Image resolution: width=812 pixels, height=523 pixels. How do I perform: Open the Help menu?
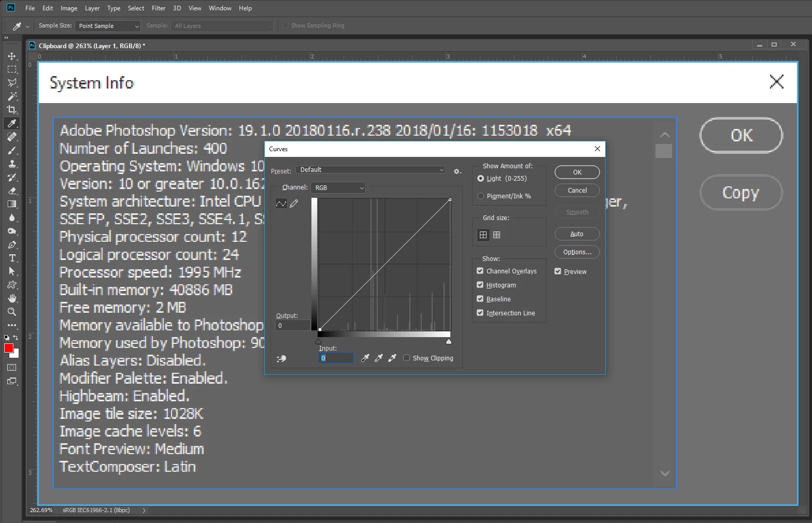point(246,8)
